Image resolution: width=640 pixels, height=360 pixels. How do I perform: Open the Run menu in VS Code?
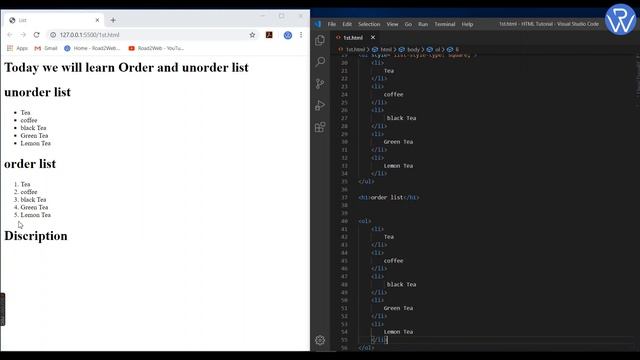coord(423,24)
